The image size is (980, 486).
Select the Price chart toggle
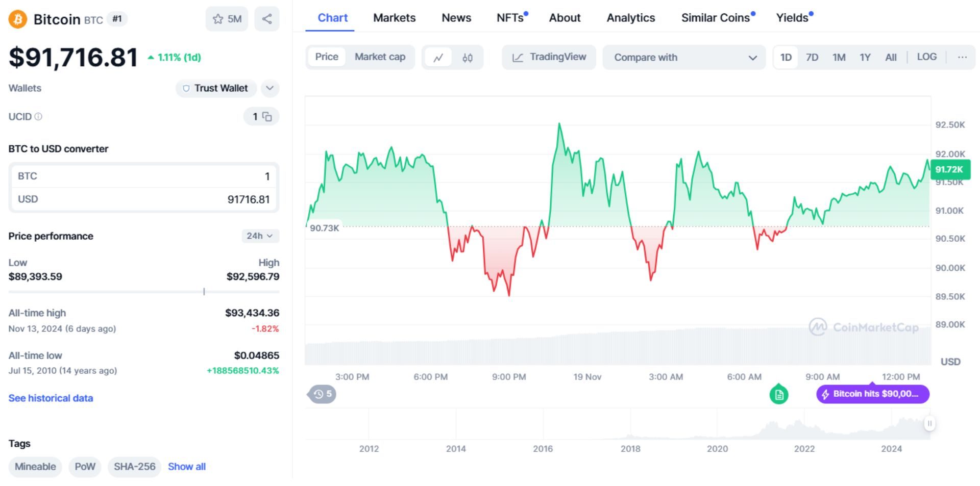[327, 57]
